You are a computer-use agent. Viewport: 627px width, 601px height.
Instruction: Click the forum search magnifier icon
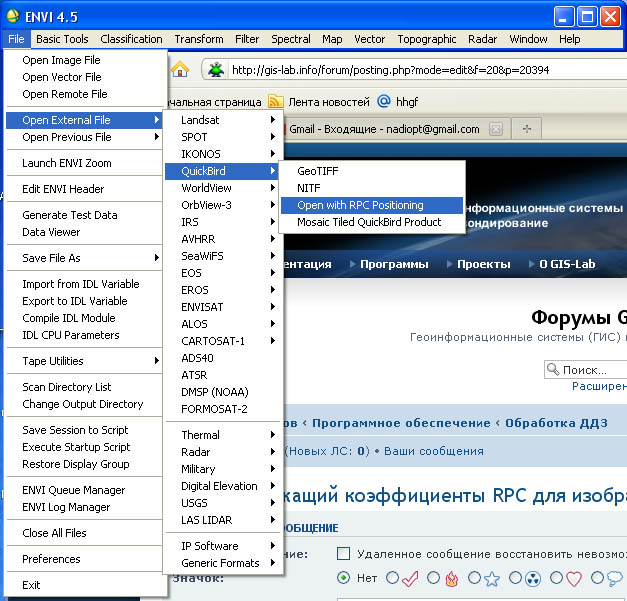click(x=553, y=369)
